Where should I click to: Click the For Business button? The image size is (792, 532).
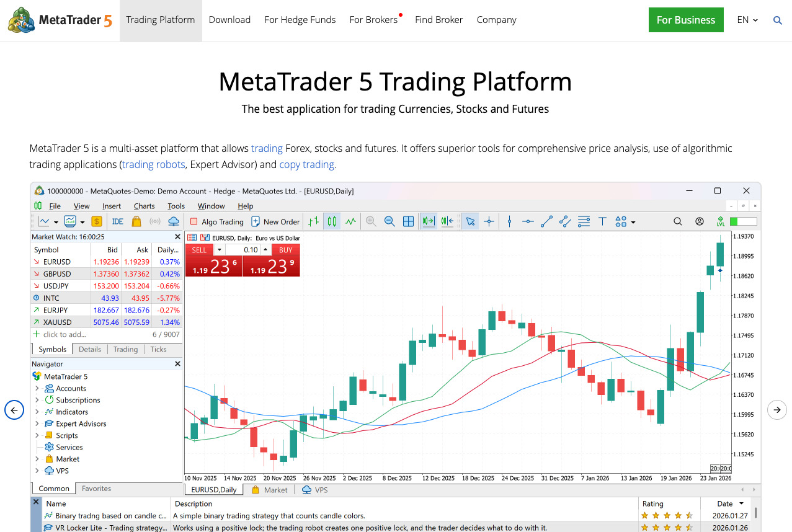click(686, 20)
